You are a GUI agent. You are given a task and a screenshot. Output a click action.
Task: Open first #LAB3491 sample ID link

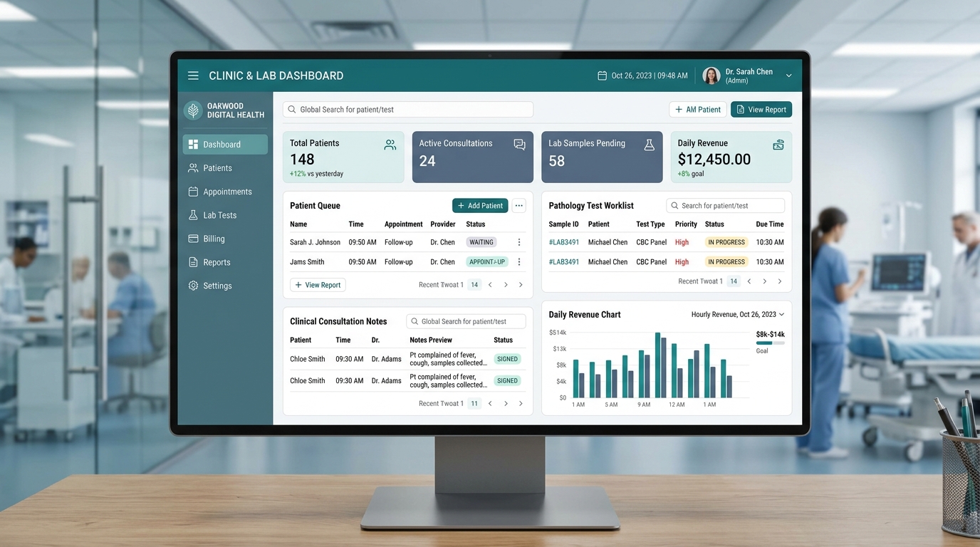pos(564,242)
